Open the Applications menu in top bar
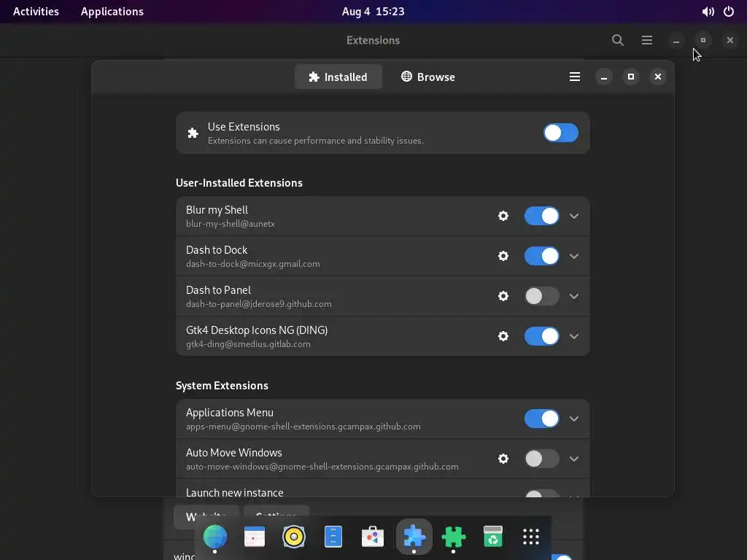747x560 pixels. tap(112, 12)
